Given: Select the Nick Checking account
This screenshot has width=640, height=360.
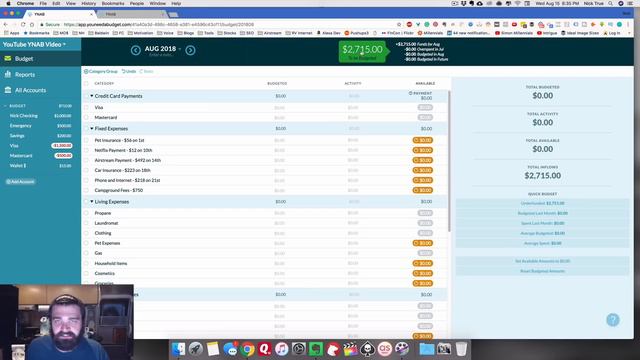Looking at the screenshot, I should coord(40,116).
